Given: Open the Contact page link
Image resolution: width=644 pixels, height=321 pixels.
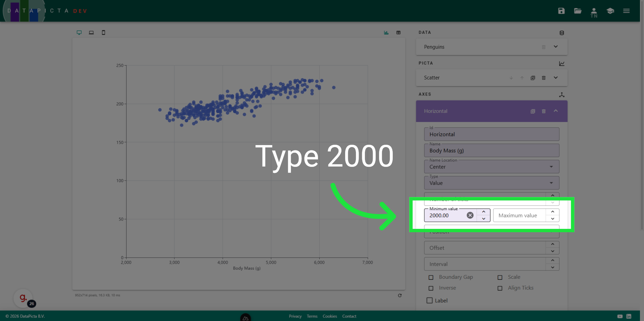Looking at the screenshot, I should 349,316.
